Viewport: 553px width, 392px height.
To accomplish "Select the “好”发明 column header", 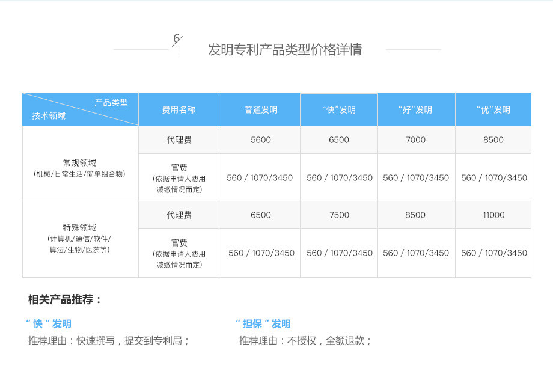I will pos(415,110).
